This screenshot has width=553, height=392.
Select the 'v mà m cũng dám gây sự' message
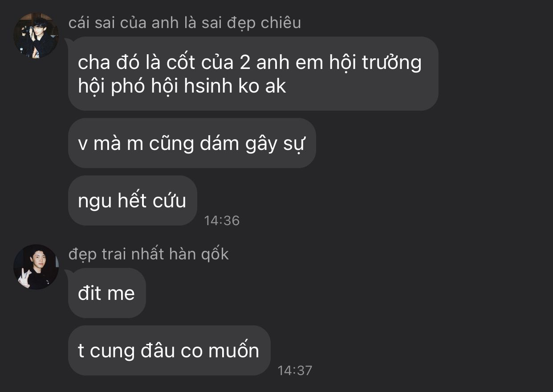pos(192,143)
